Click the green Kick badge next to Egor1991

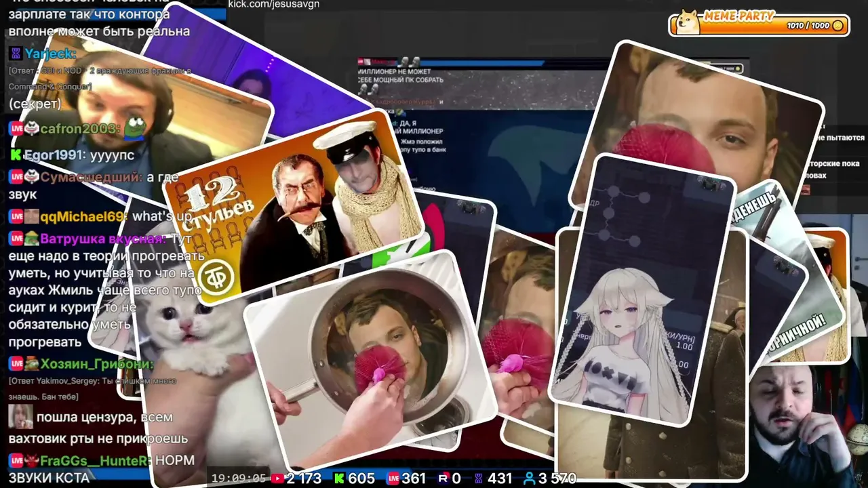pyautogui.click(x=16, y=155)
